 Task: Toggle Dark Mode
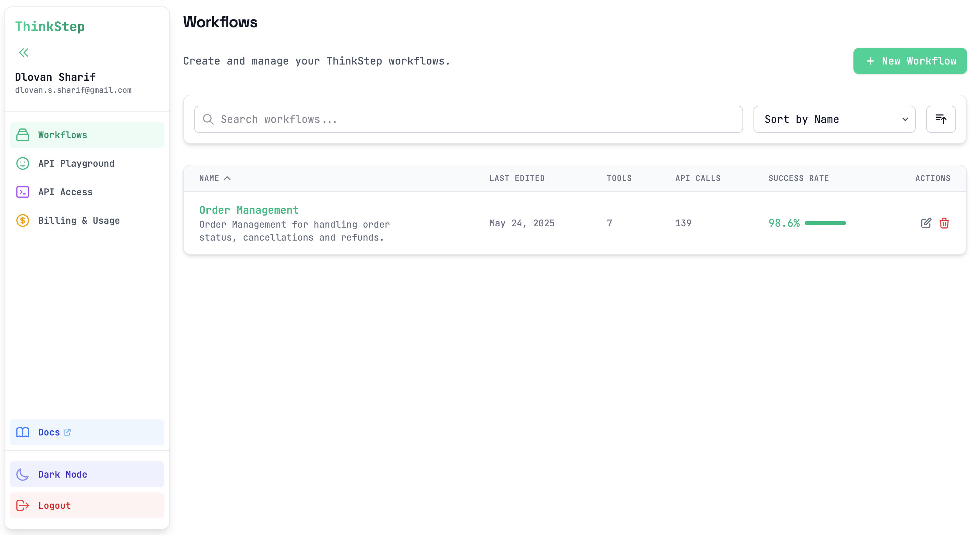87,475
